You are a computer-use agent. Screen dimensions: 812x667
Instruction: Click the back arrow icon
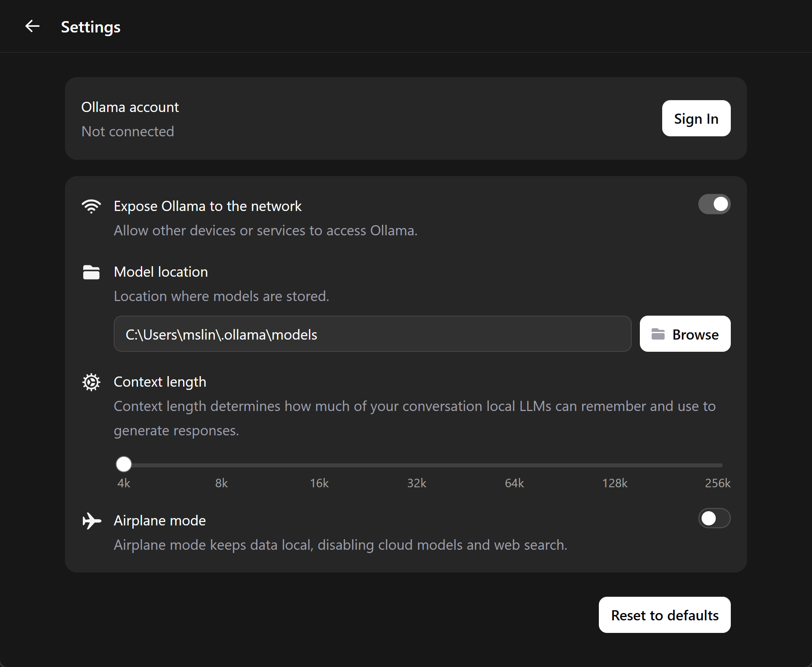click(32, 27)
